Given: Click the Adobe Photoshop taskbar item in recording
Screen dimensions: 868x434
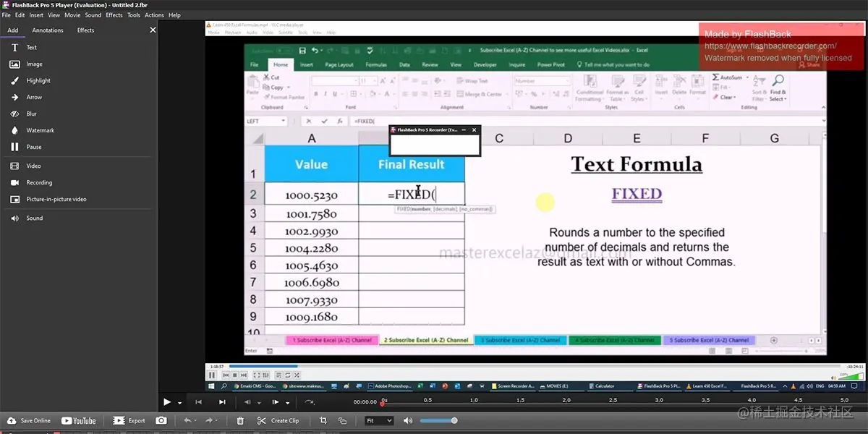Looking at the screenshot, I should click(x=391, y=386).
